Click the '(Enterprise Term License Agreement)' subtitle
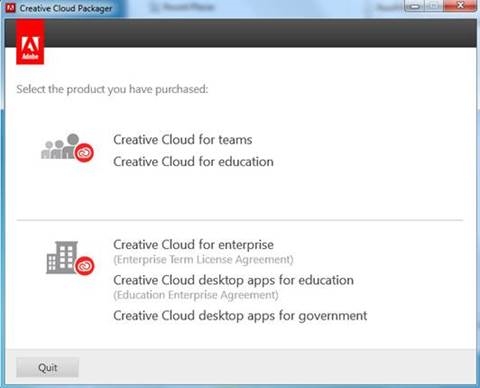 click(x=203, y=260)
